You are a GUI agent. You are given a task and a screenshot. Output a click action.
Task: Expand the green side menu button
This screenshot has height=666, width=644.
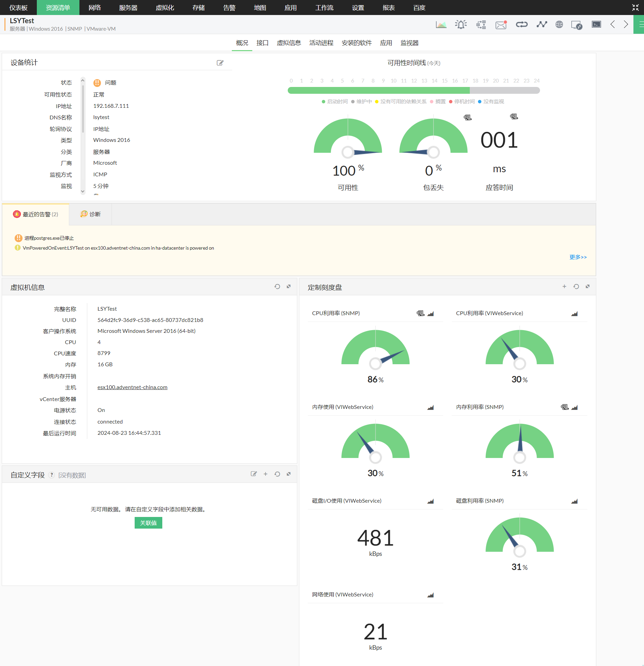640,25
